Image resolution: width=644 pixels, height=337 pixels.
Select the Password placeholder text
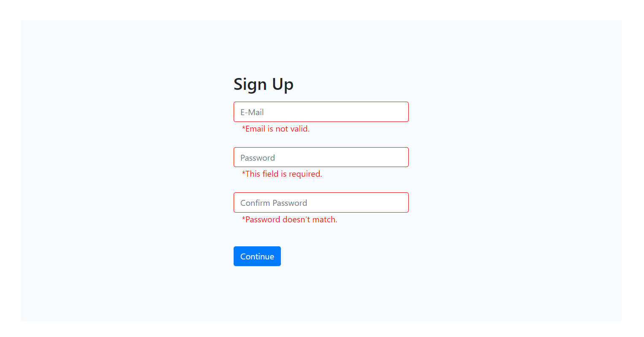(257, 157)
